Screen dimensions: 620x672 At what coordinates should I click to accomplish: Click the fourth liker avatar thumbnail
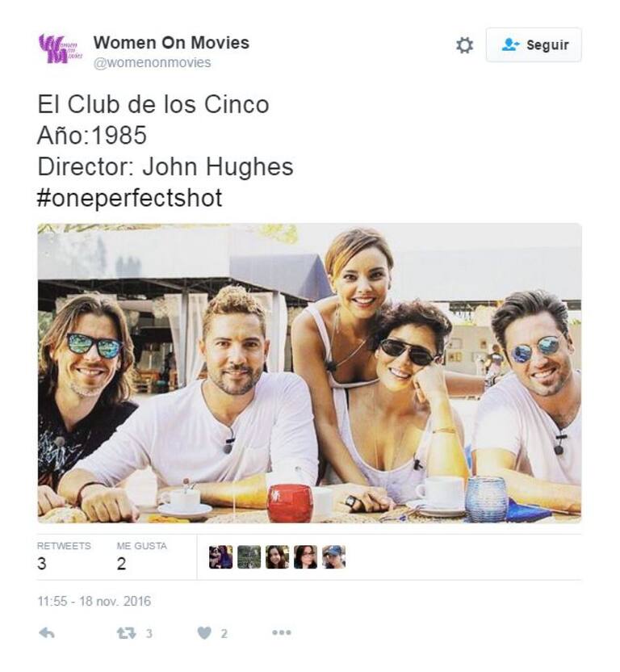click(305, 557)
